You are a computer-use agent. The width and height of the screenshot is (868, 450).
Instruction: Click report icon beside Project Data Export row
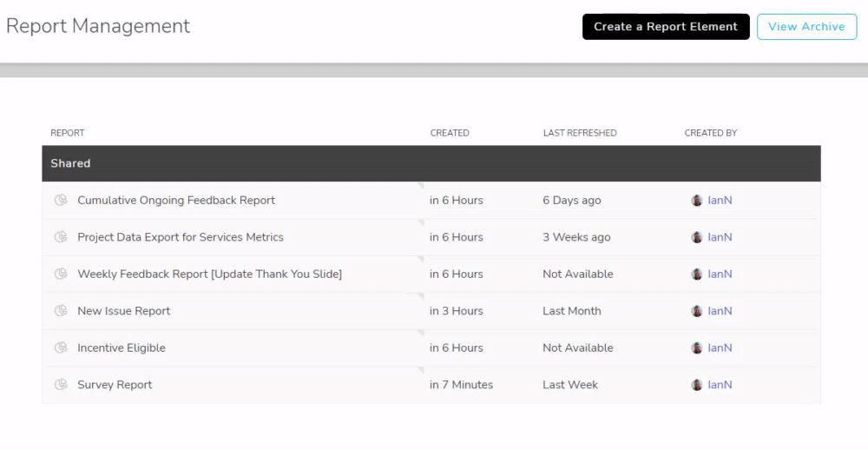click(x=61, y=237)
